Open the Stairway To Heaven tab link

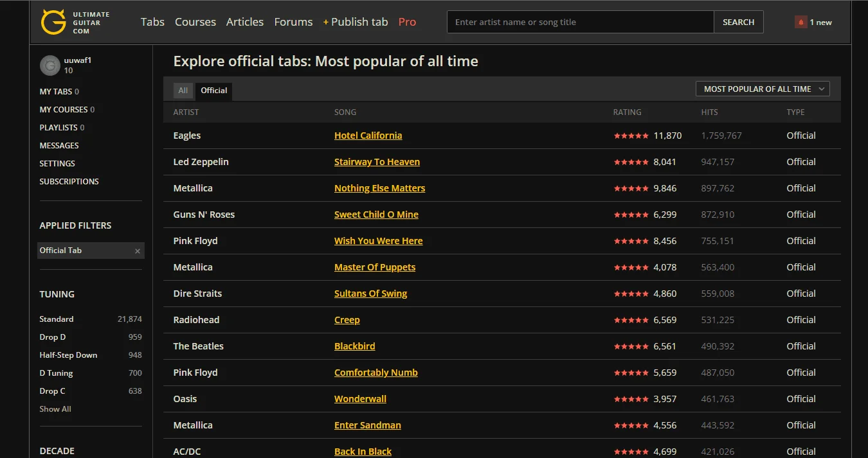(x=377, y=162)
